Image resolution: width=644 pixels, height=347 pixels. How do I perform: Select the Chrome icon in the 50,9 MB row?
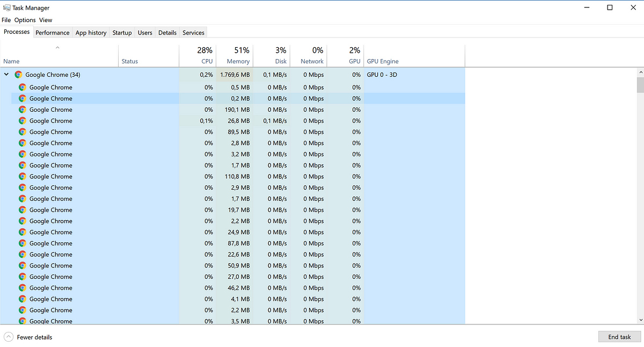pos(23,265)
